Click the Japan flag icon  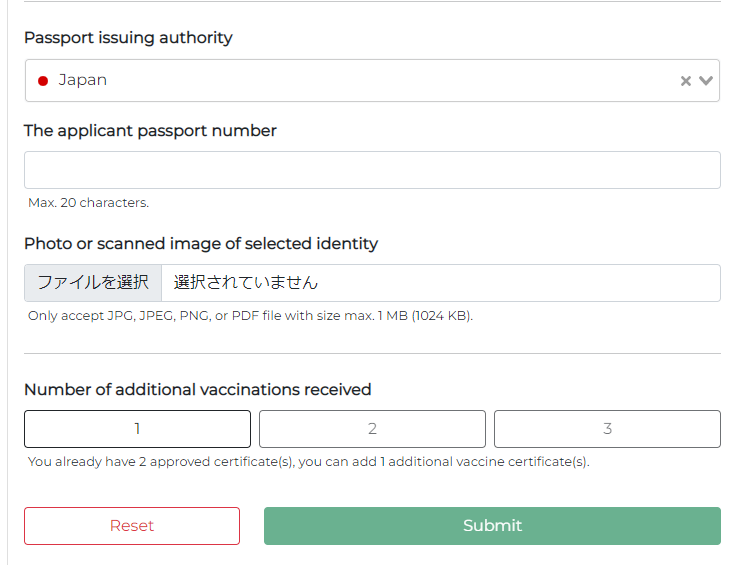coord(43,81)
